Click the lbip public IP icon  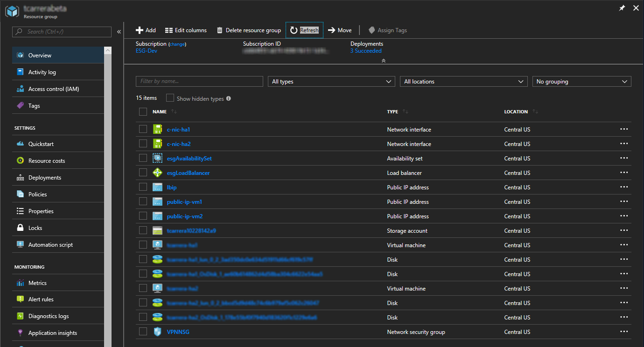coord(157,187)
